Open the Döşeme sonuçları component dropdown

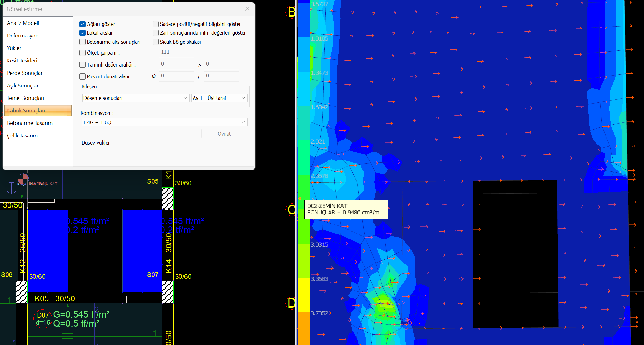tap(135, 98)
